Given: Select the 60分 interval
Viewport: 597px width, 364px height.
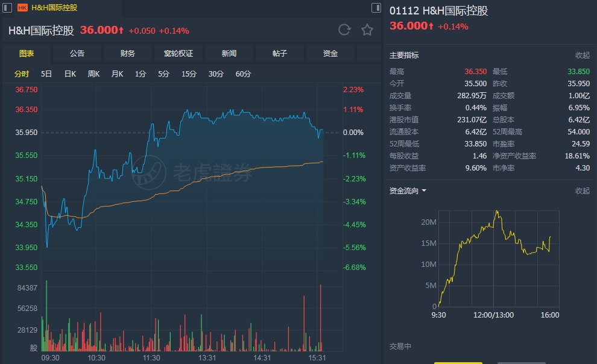Looking at the screenshot, I should click(243, 74).
